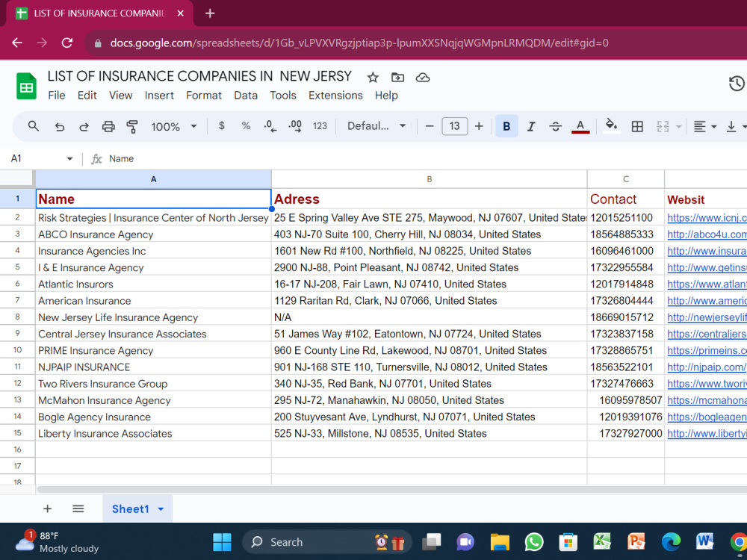Viewport: 747px width, 560px height.
Task: Open the Insert menu
Action: 159,96
